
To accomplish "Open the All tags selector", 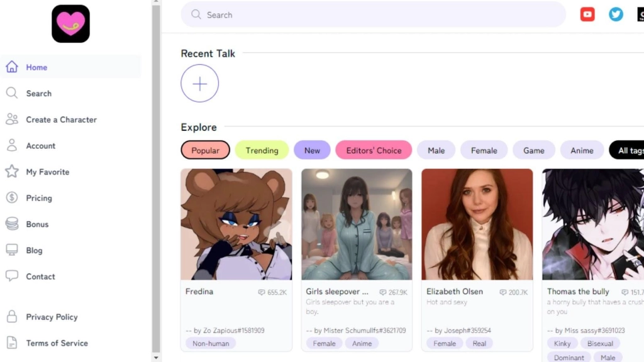I will click(628, 150).
